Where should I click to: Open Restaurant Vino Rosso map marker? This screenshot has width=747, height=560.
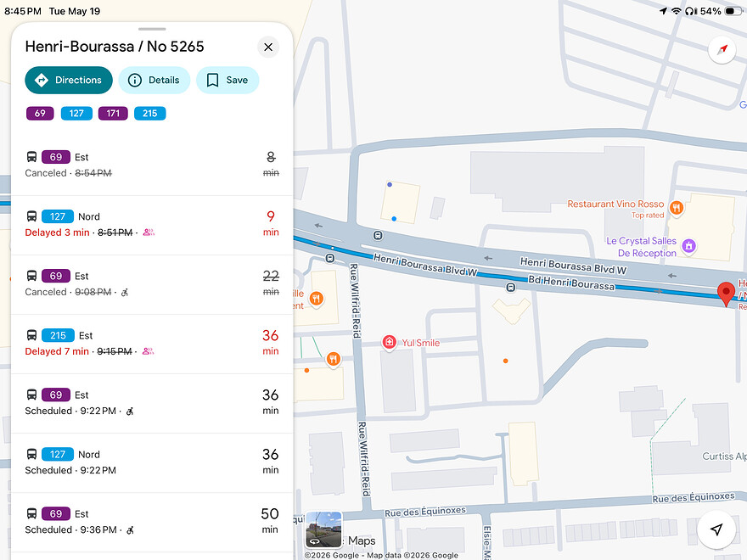677,208
